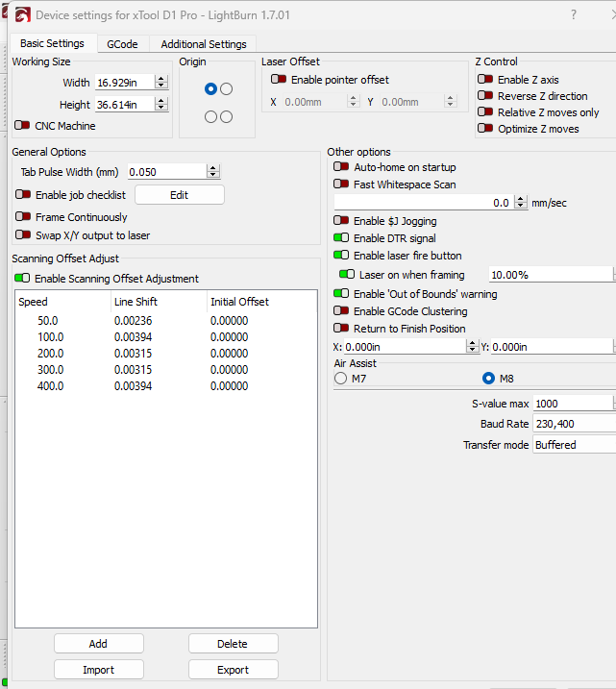Click the Tab Pulse Width field
Viewport: 616px width, 689px height.
tap(167, 172)
